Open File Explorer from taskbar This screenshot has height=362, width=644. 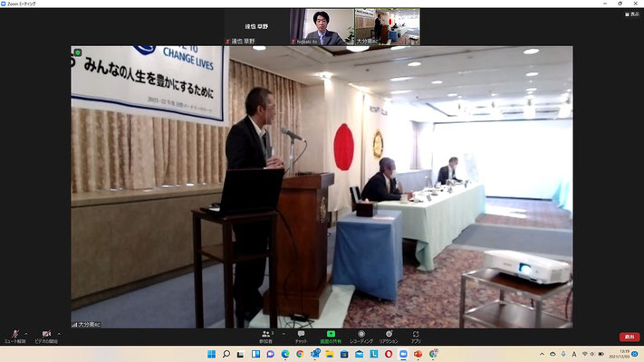click(x=330, y=354)
